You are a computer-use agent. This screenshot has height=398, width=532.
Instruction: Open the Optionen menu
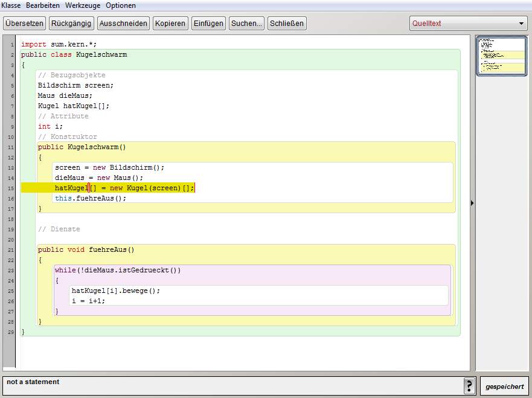click(x=121, y=5)
